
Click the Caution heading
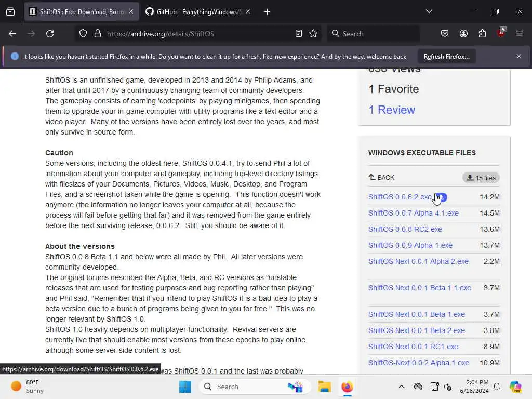point(59,153)
